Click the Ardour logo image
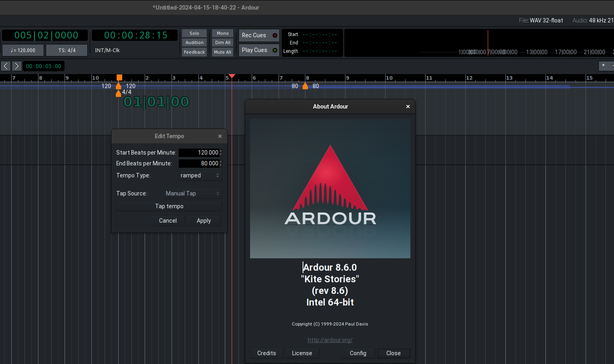This screenshot has height=364, width=614. pos(330,188)
